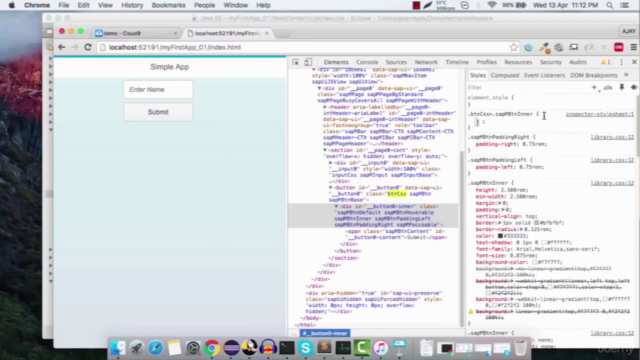This screenshot has width=640, height=360.
Task: Open the DevTools three-dot options menu
Action: (x=621, y=62)
